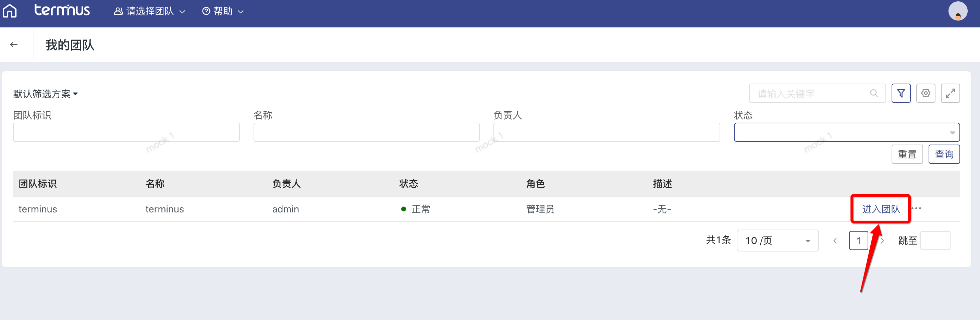Click the 团队标识 filter input field
Viewport: 980px width, 320px height.
pyautogui.click(x=126, y=132)
